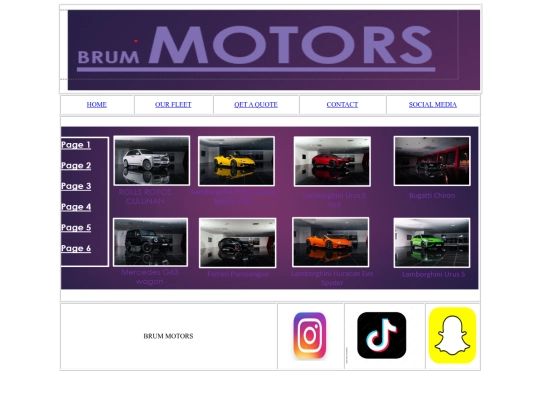
Task: Click the BRUM MOTORS header banner logo
Action: (274, 50)
